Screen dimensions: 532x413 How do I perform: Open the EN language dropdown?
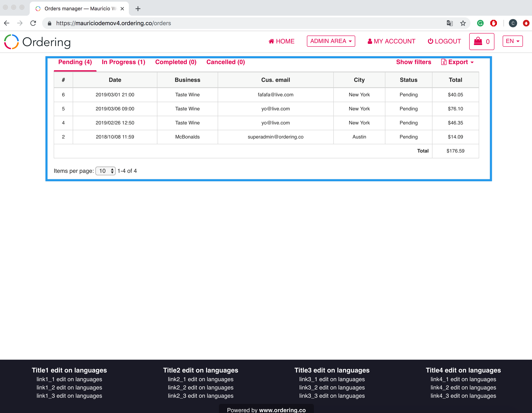coord(513,41)
